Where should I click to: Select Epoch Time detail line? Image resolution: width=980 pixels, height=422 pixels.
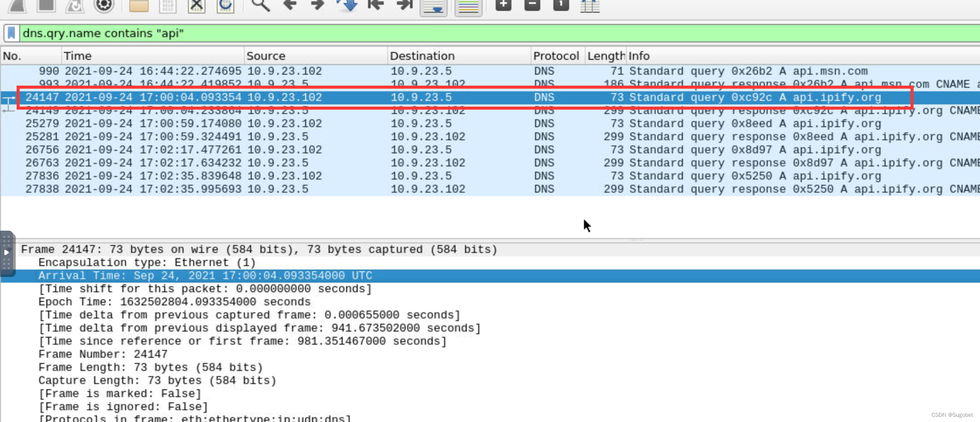[490, 302]
